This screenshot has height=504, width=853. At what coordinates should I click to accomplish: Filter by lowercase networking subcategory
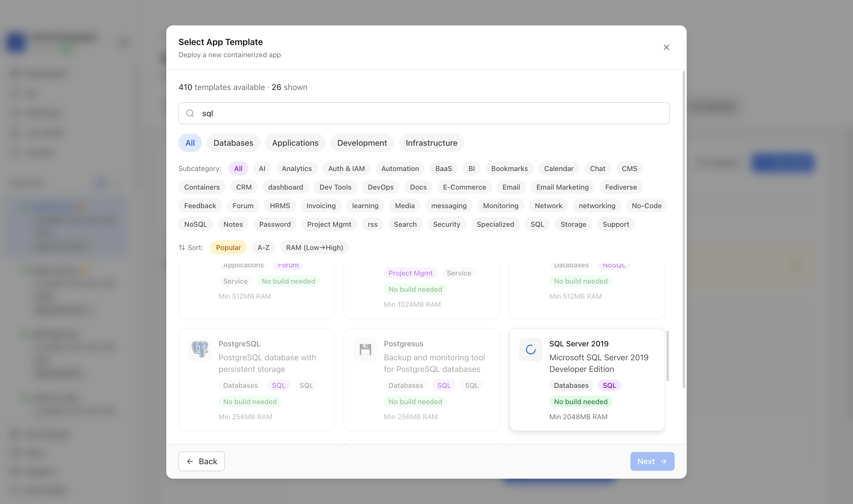(x=597, y=206)
